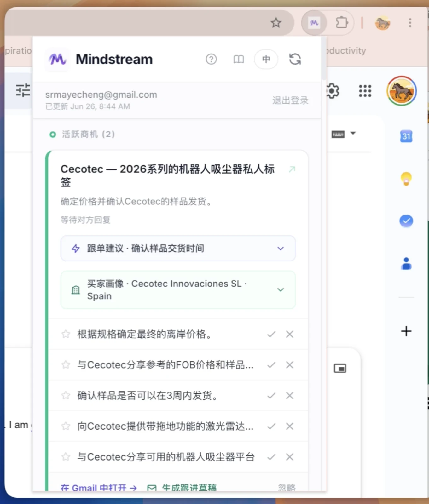Open Chrome three-dot menu

pyautogui.click(x=410, y=23)
